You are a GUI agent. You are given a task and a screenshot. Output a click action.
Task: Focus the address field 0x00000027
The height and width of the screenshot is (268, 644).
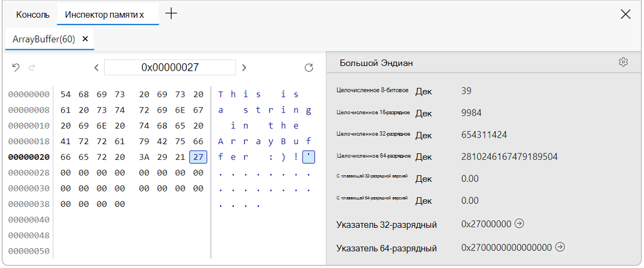tap(170, 68)
